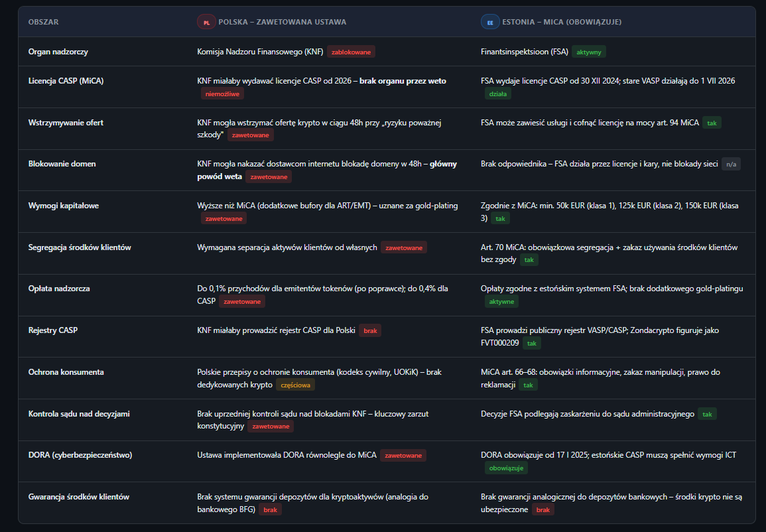Image resolution: width=766 pixels, height=532 pixels.
Task: Click the 'zawetowane' badge in Blokowanie domen row
Action: (x=269, y=177)
